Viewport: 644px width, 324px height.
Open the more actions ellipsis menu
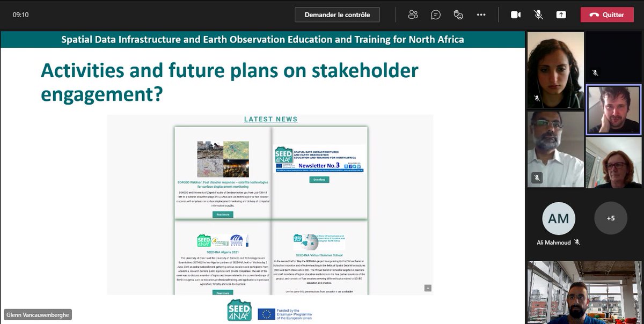(481, 14)
